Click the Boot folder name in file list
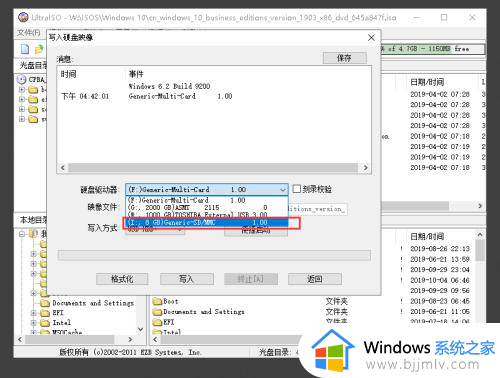This screenshot has height=378, width=500. pos(171,301)
